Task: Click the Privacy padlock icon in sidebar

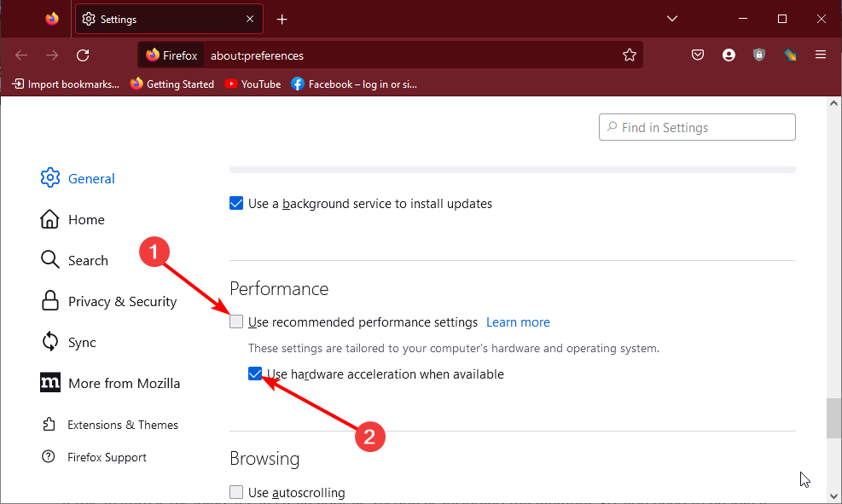Action: [50, 300]
